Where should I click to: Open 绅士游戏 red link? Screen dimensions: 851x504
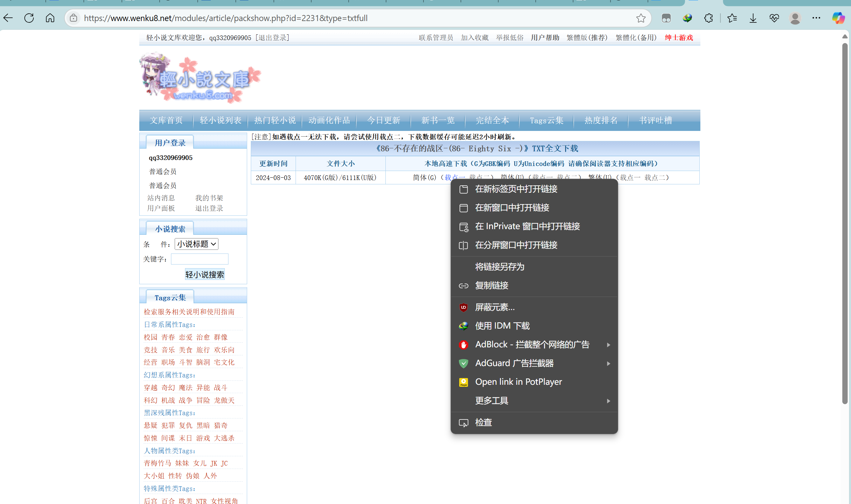pyautogui.click(x=678, y=37)
